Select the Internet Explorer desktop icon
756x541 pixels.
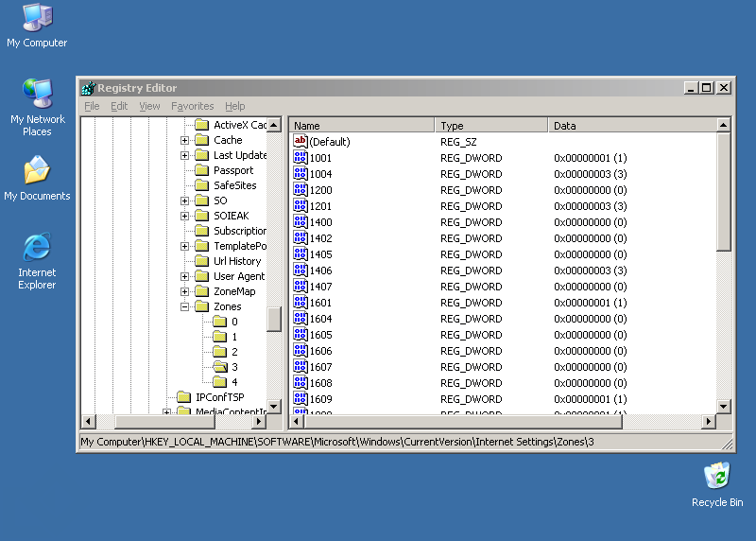click(x=37, y=261)
